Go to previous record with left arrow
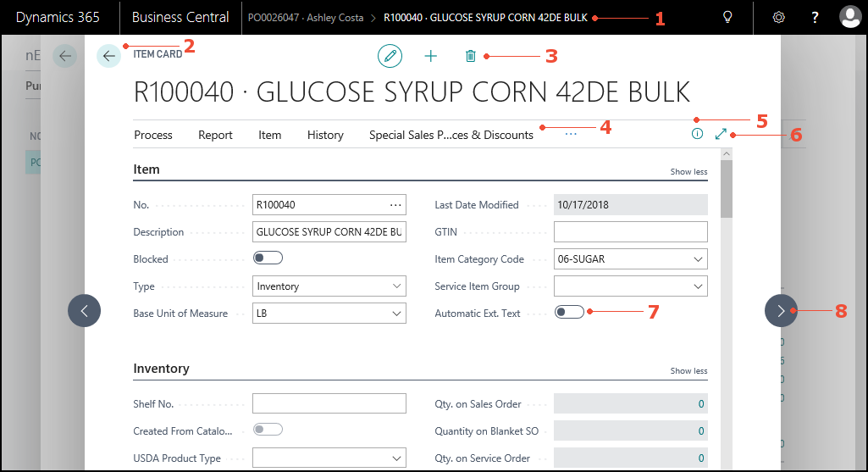This screenshot has width=868, height=472. pyautogui.click(x=84, y=311)
